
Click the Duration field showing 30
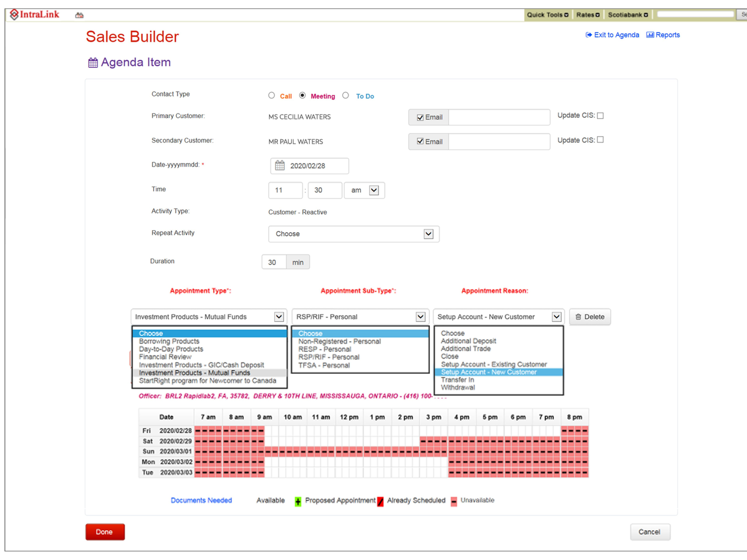tap(274, 262)
